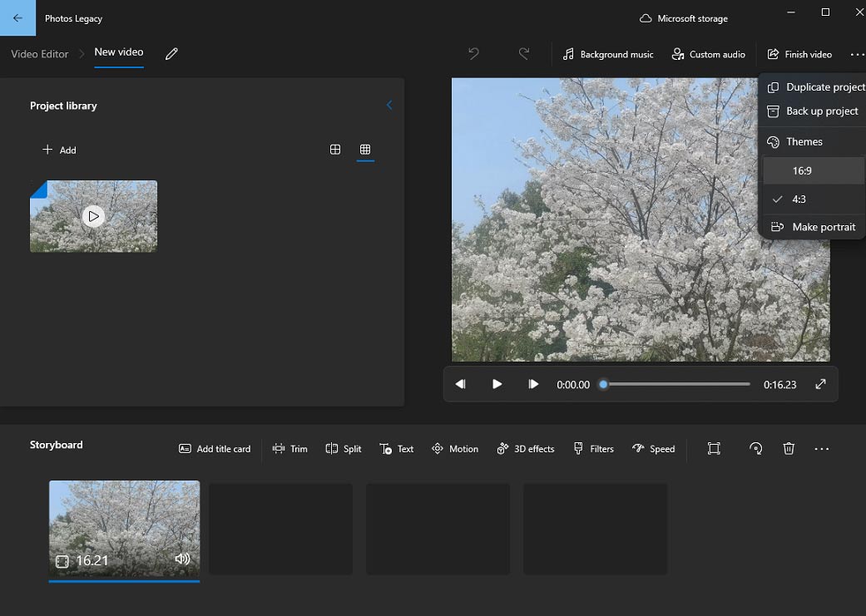Select cherry blossom clip in Project library
Image resolution: width=866 pixels, height=616 pixels.
click(x=93, y=216)
